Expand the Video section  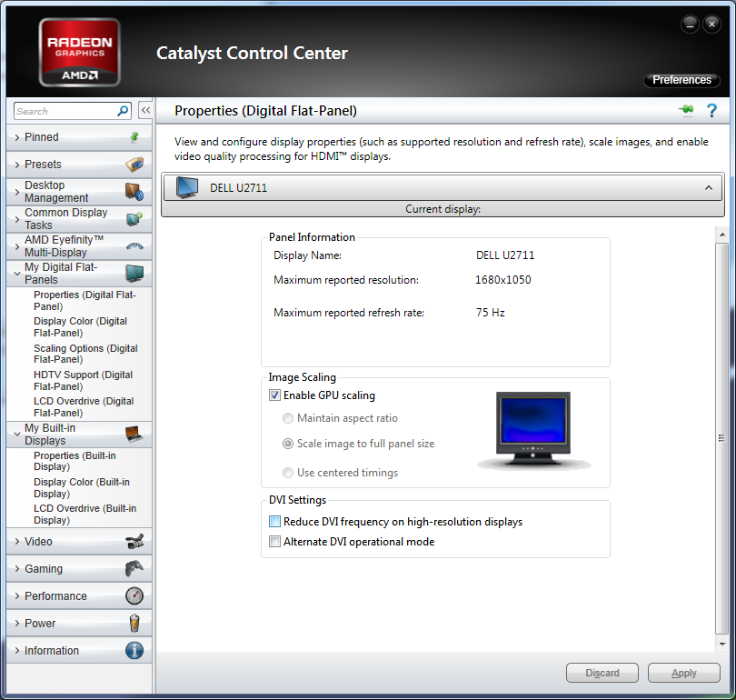[79, 541]
